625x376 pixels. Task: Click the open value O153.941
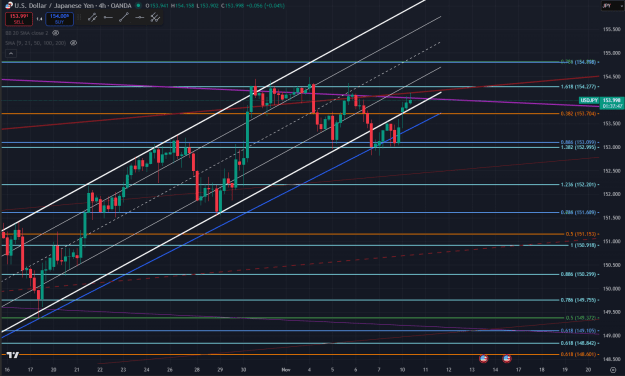click(156, 6)
